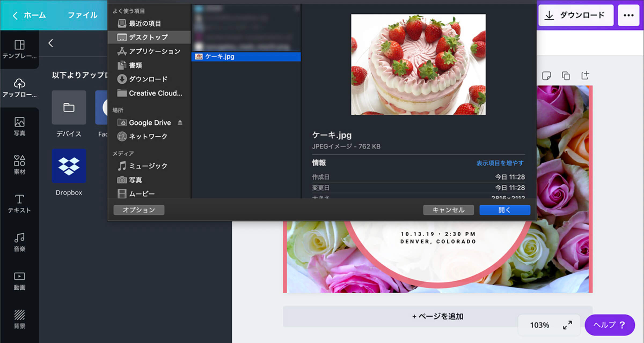Eject Google Drive in file dialog sidebar
The image size is (644, 343).
[x=180, y=122]
